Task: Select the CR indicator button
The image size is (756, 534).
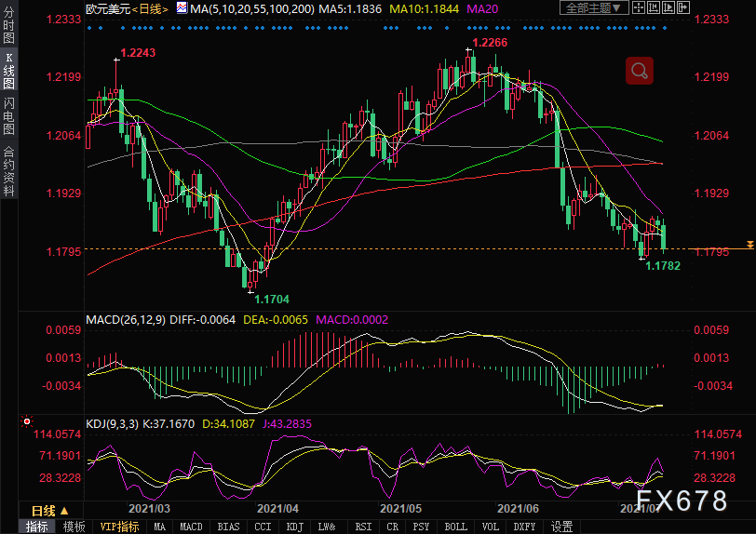Action: pos(393,527)
